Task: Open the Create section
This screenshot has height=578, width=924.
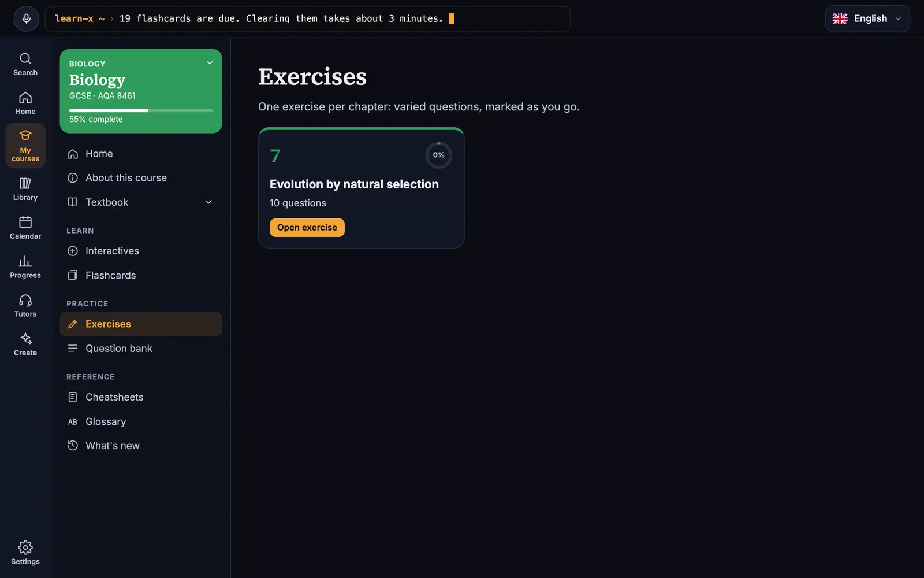Action: point(25,344)
